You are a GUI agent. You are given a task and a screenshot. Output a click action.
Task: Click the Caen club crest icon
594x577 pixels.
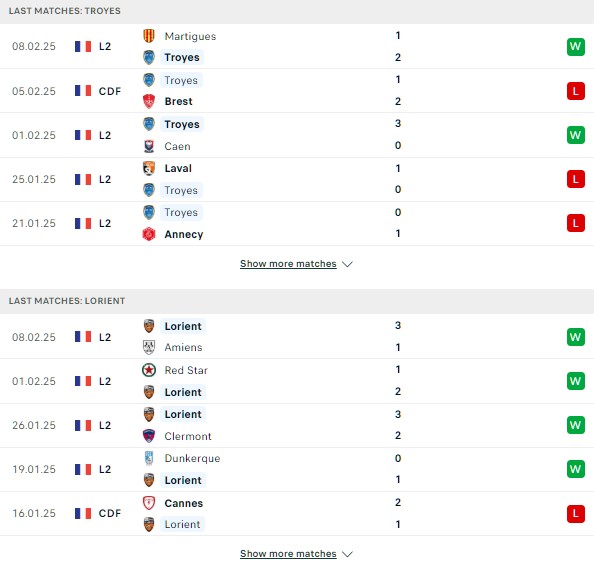[149, 146]
